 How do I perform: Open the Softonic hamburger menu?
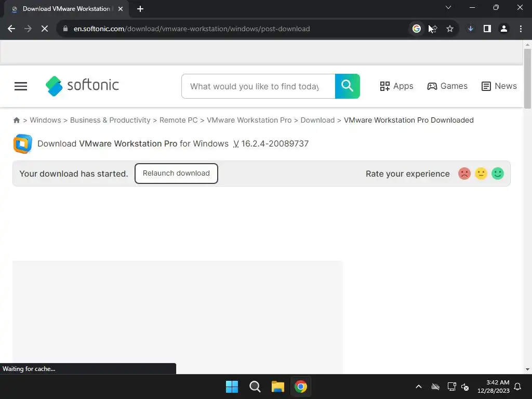[x=21, y=86]
